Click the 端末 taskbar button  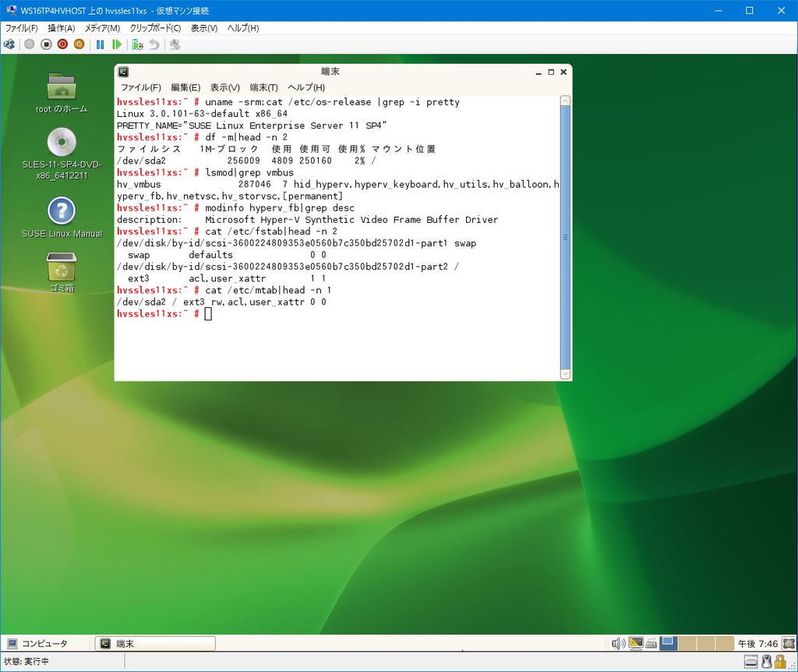point(155,643)
